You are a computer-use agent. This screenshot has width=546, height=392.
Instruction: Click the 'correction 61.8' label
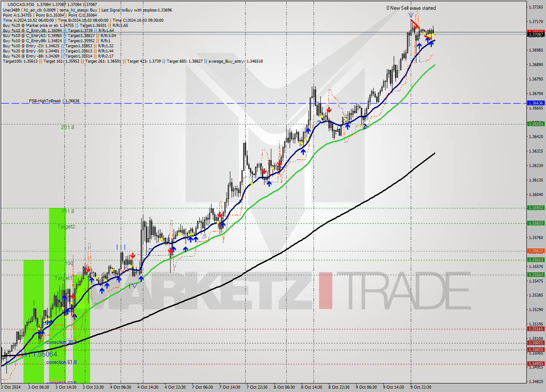pos(62,362)
